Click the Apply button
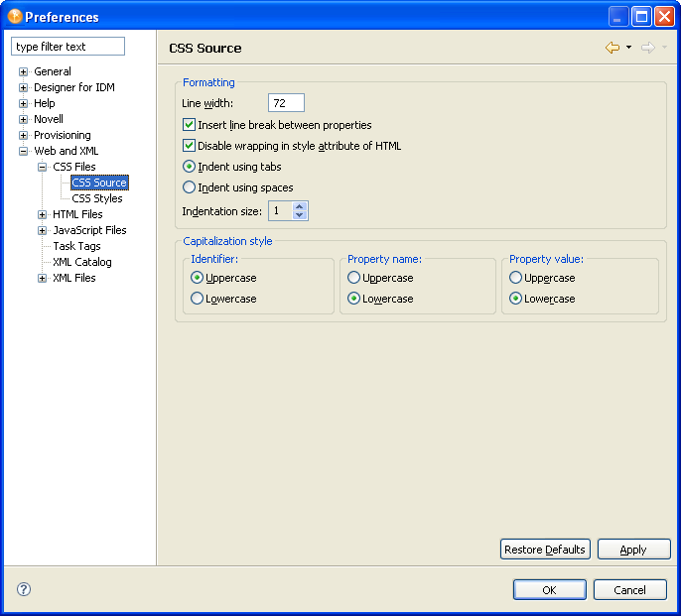Screen dimensions: 681x616 [633, 550]
